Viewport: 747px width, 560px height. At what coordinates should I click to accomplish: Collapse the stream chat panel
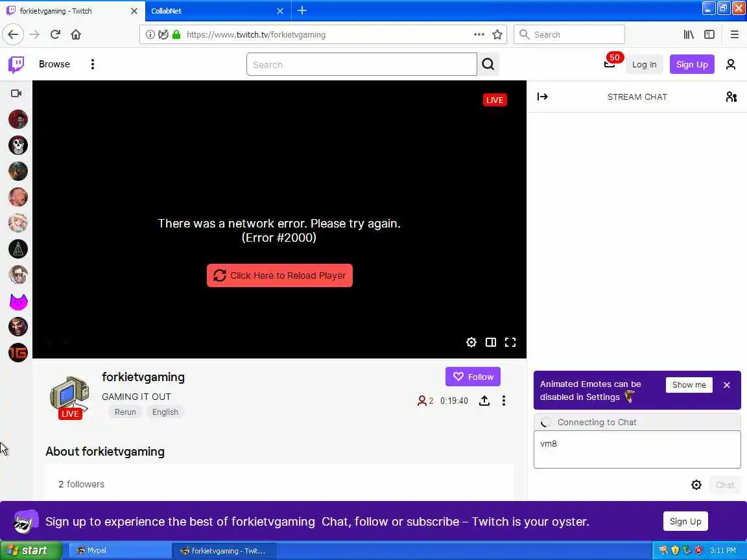(x=543, y=97)
